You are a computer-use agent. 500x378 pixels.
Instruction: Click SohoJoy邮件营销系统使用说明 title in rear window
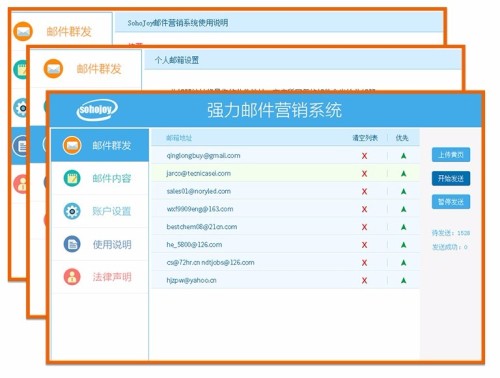pos(178,23)
